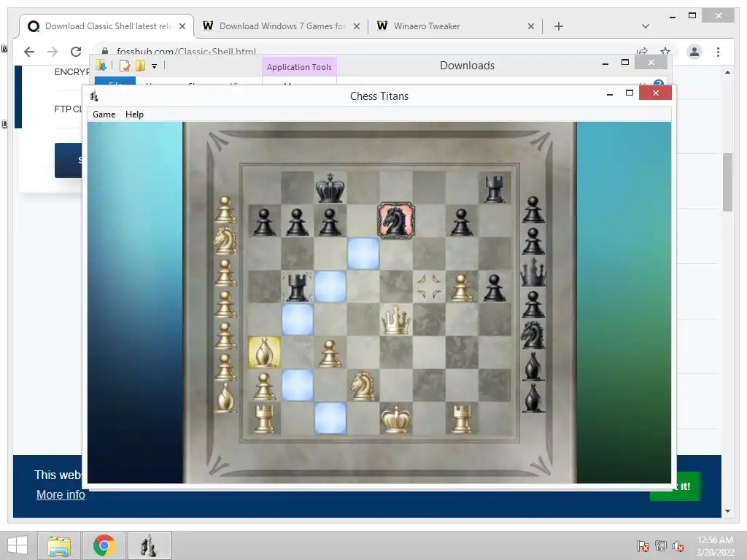Click the black pawn on c7

click(x=330, y=222)
